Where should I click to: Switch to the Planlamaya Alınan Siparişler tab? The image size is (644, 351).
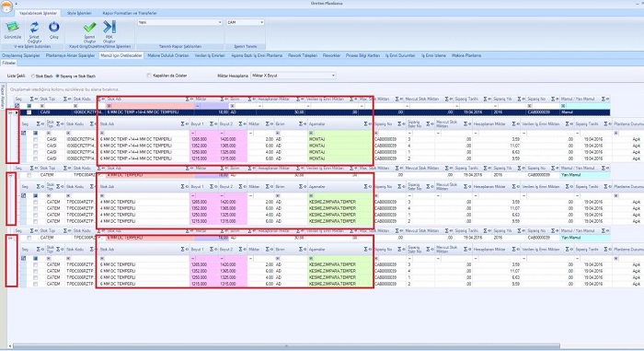coord(70,55)
